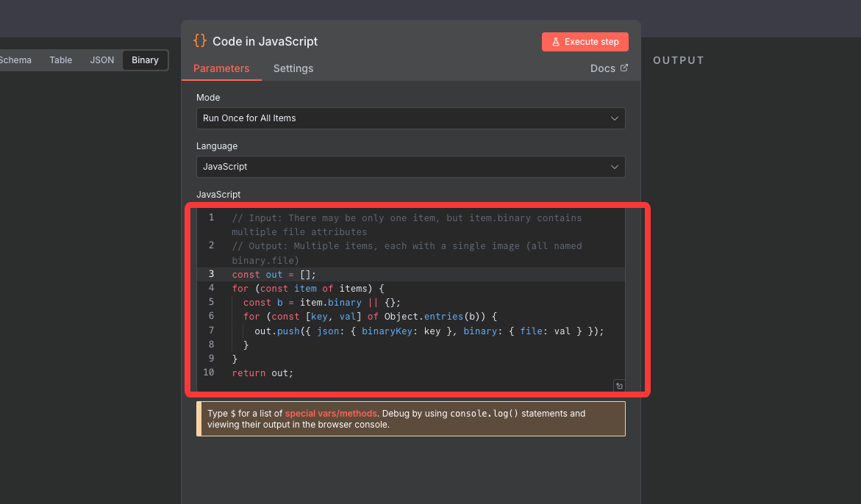Click the OUTPUT panel heading

tap(678, 60)
